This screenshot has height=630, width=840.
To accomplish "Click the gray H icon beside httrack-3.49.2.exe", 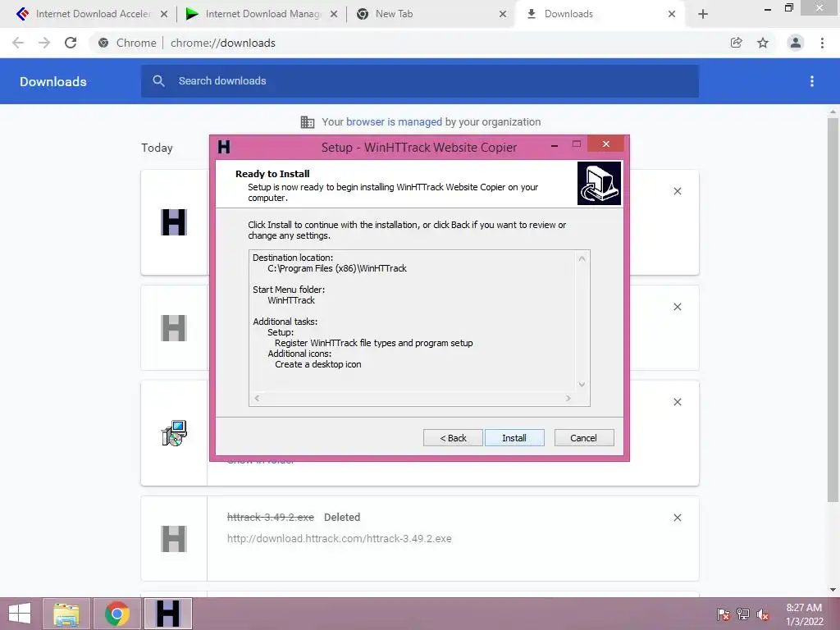I will coord(174,539).
